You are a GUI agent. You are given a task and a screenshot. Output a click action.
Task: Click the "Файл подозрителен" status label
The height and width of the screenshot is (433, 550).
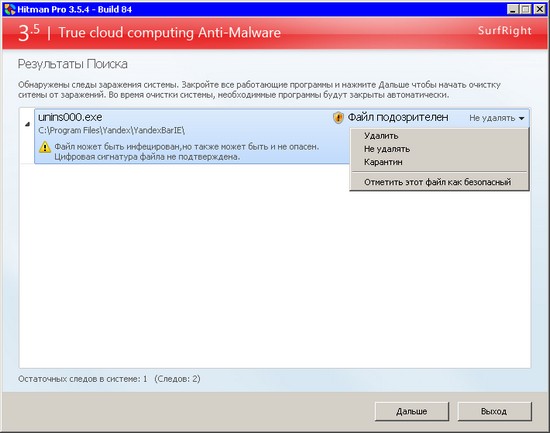398,117
